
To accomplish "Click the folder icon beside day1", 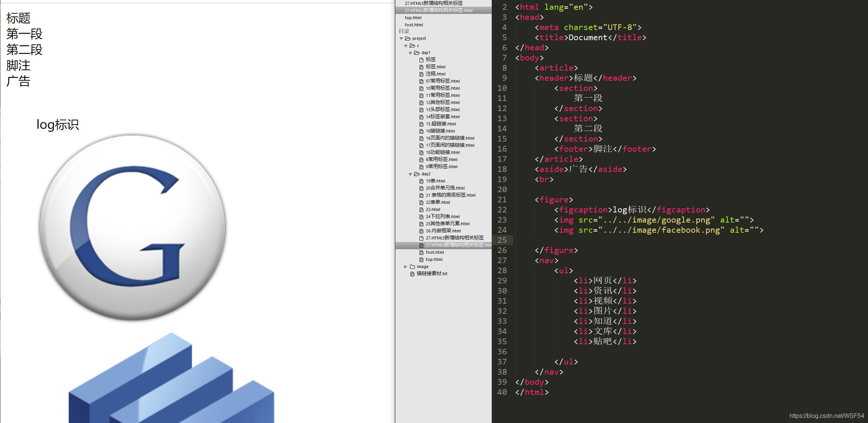I will click(x=417, y=53).
